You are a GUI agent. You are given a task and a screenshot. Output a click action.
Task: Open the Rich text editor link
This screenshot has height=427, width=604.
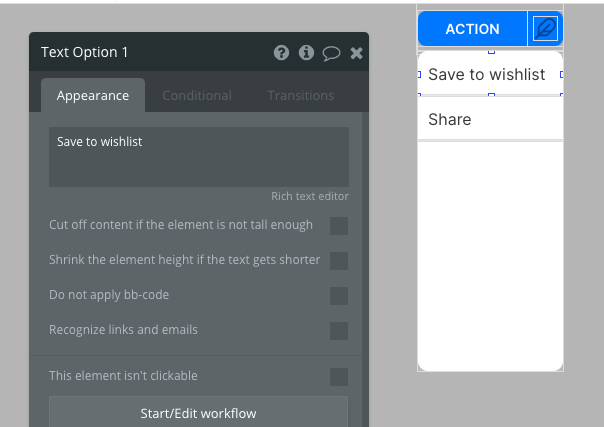[x=309, y=196]
